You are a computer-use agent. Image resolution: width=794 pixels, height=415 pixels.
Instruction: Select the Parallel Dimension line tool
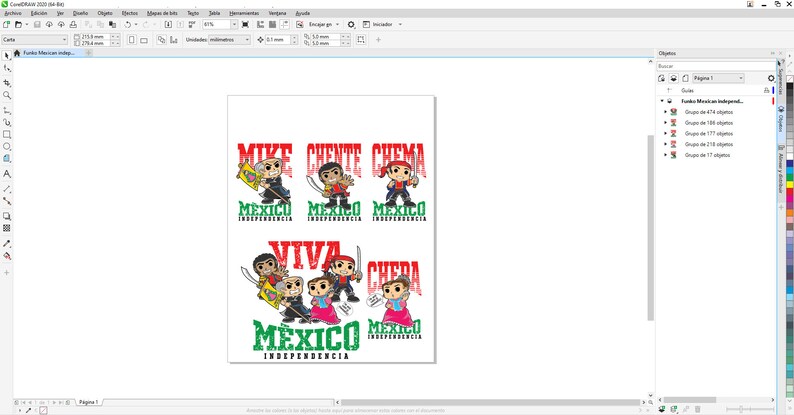[7, 188]
